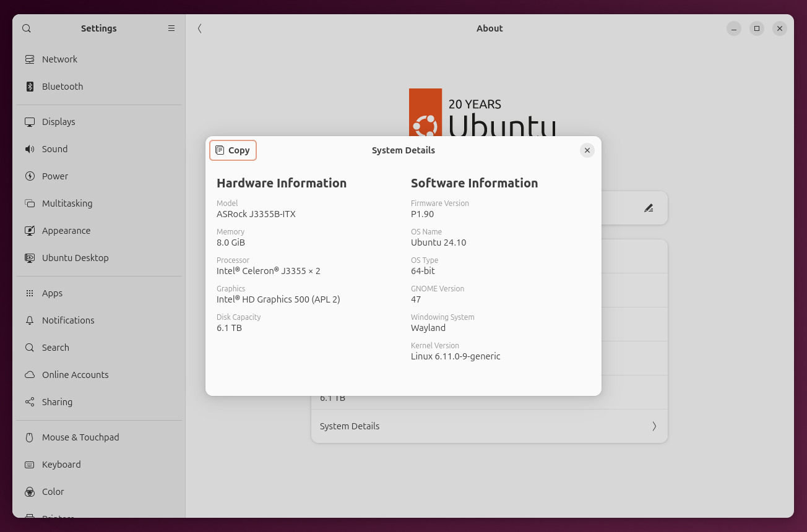Click the Power icon in sidebar
The image size is (807, 532).
[30, 176]
